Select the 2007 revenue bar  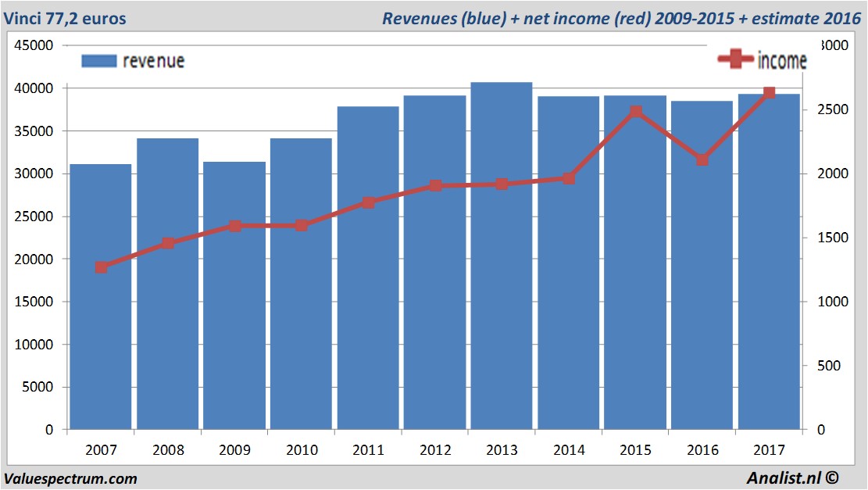pos(101,297)
